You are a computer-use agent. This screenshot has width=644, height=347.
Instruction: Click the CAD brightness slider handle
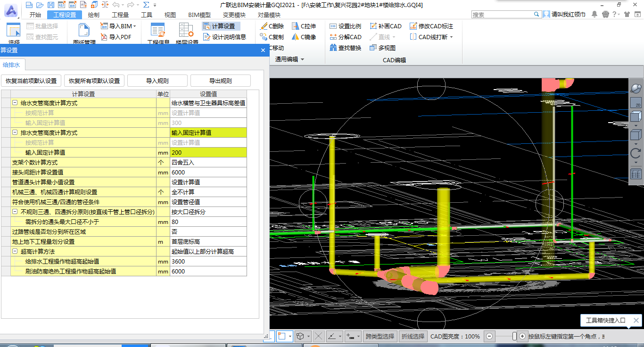pos(514,336)
